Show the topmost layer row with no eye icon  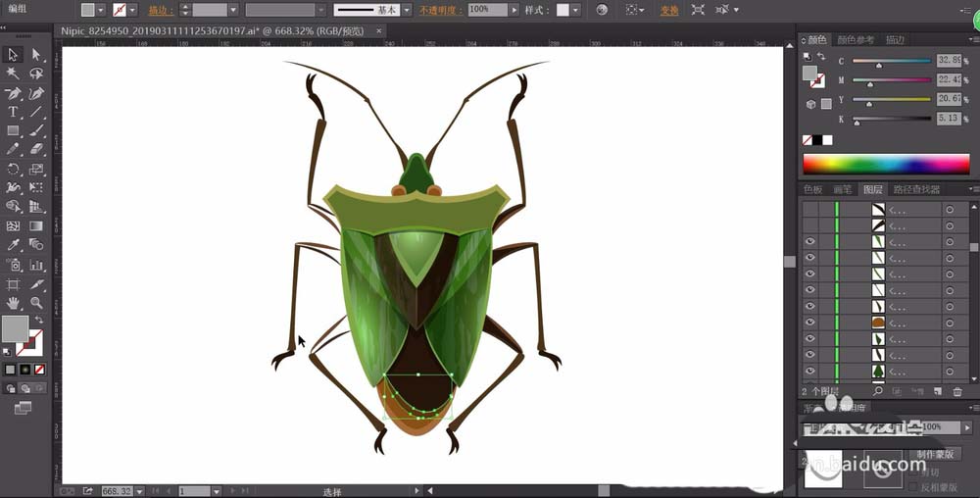(809, 210)
